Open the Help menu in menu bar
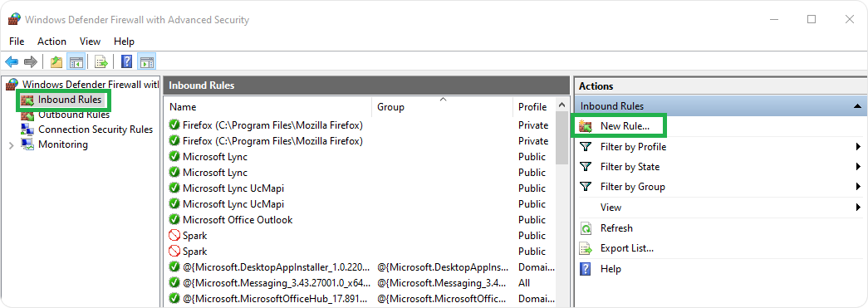The image size is (868, 308). click(124, 42)
